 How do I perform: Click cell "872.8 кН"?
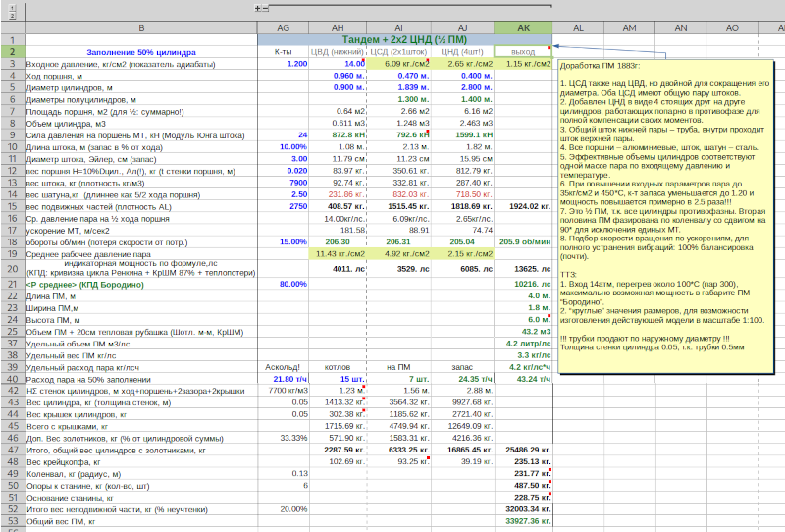point(338,134)
